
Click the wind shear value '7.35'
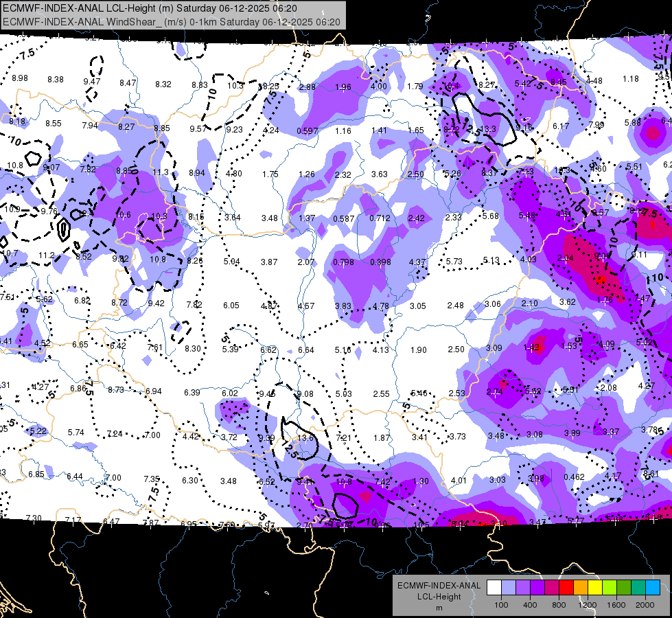tap(152, 479)
